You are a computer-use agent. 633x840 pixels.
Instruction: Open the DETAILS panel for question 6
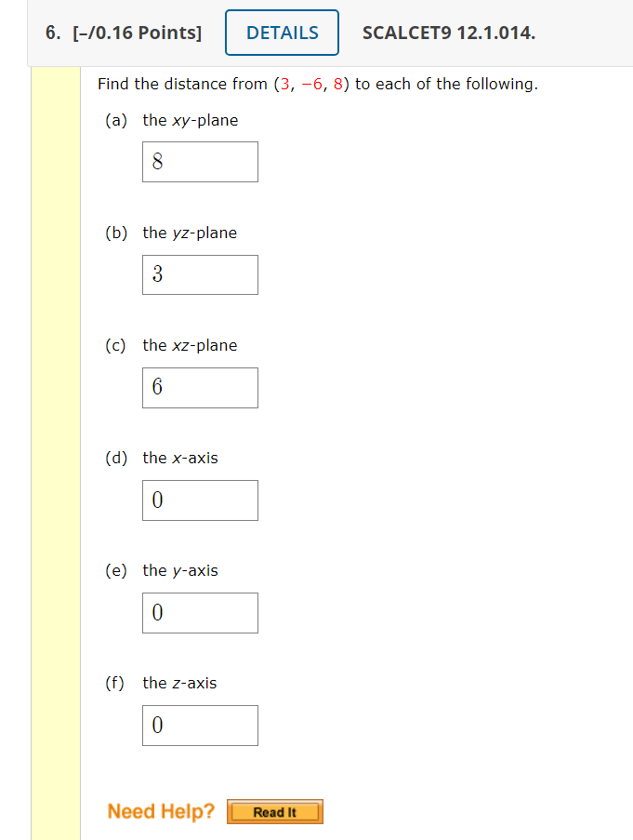point(282,32)
